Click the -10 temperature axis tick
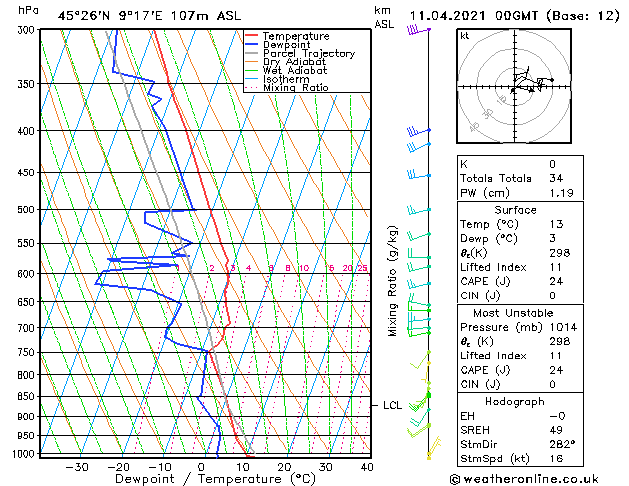The image size is (629, 486). 160,467
